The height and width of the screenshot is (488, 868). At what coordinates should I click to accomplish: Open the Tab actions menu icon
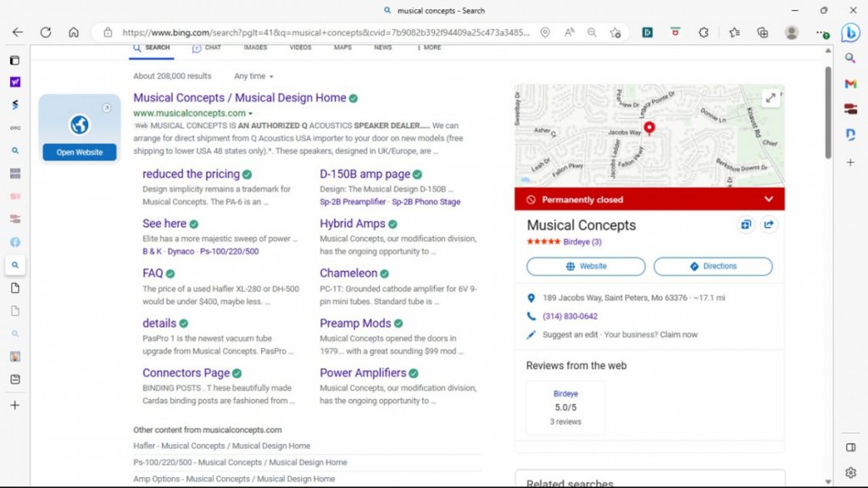[15, 60]
